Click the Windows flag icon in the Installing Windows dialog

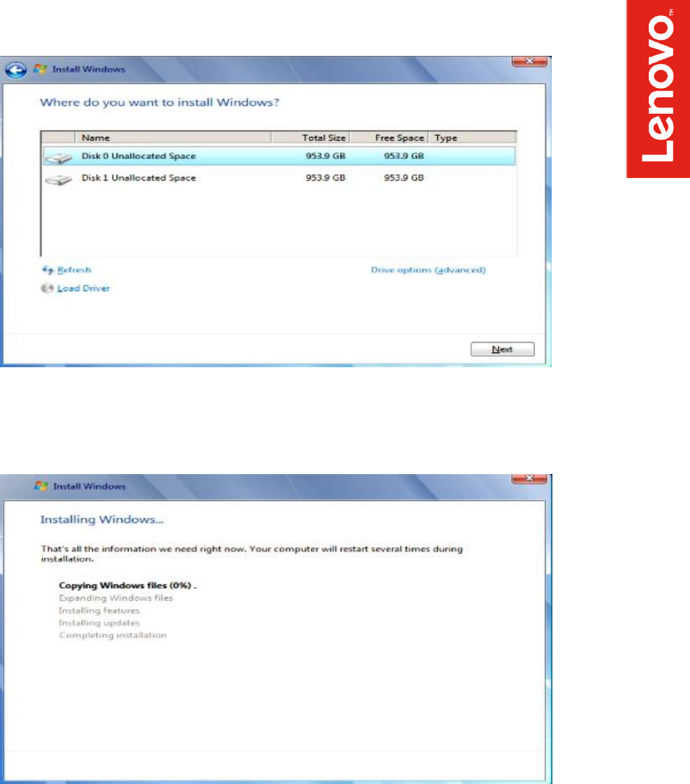pos(41,486)
